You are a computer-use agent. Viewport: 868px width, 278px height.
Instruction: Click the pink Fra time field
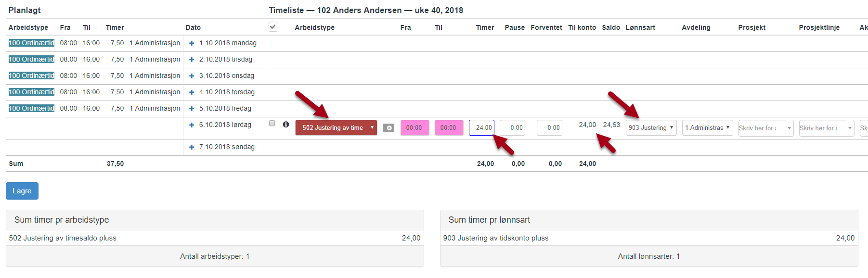point(415,127)
